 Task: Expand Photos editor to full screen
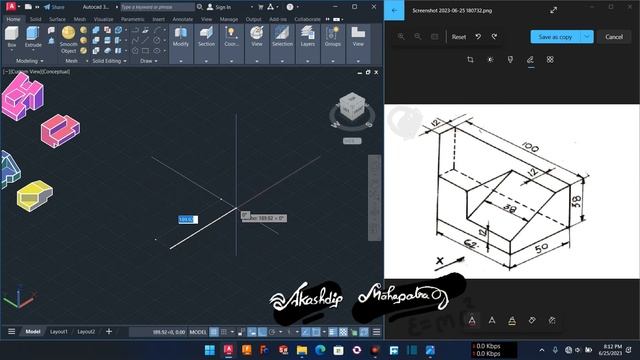tap(553, 10)
